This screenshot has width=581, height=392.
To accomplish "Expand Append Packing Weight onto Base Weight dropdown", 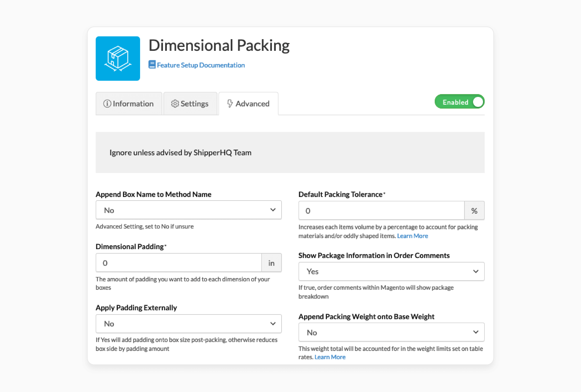I will (x=391, y=332).
